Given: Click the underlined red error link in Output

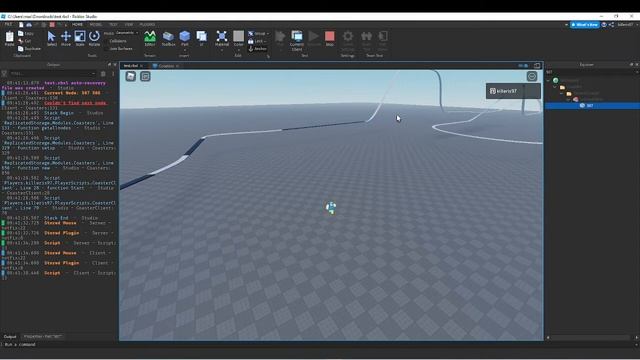Looking at the screenshot, I should [x=76, y=103].
